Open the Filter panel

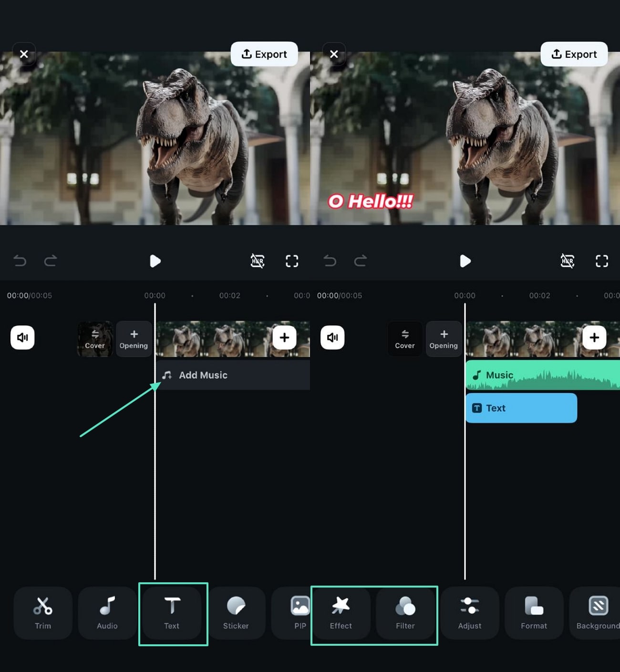pyautogui.click(x=406, y=613)
